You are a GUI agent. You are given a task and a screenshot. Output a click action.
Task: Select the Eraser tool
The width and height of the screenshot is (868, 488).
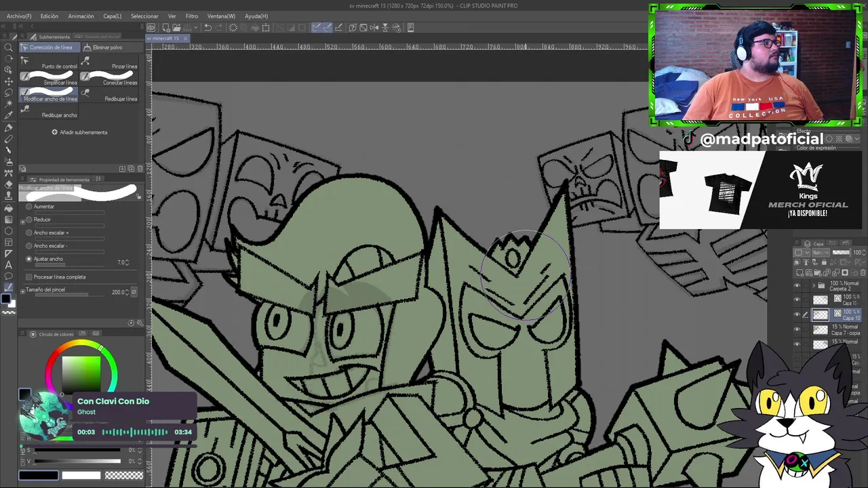tap(9, 184)
